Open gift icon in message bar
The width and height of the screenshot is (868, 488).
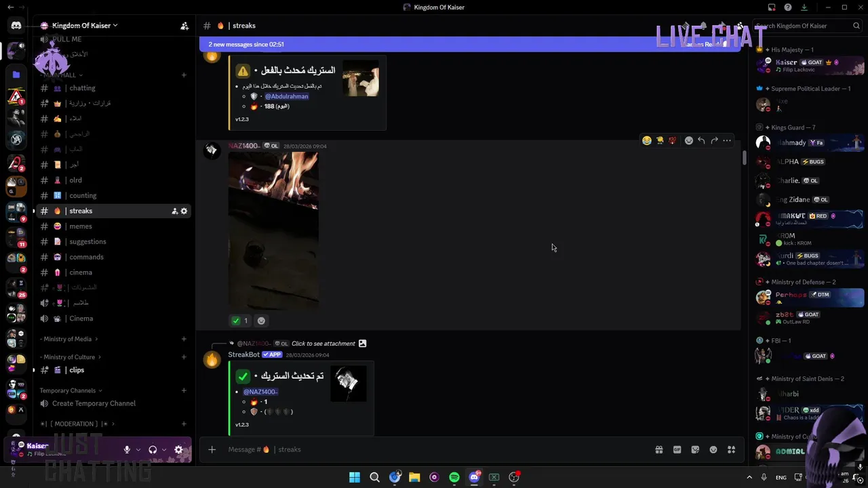[x=658, y=449]
